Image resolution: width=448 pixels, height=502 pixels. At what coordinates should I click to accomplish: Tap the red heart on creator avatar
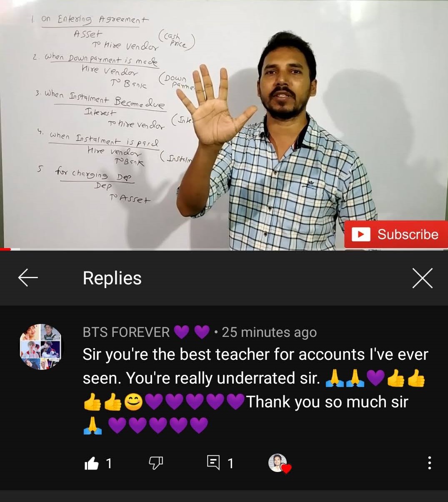tap(286, 469)
